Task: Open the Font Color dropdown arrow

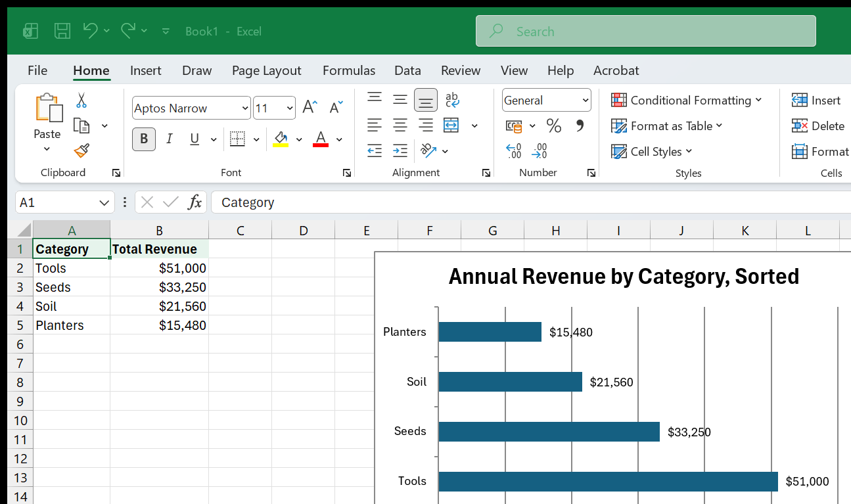Action: coord(339,139)
